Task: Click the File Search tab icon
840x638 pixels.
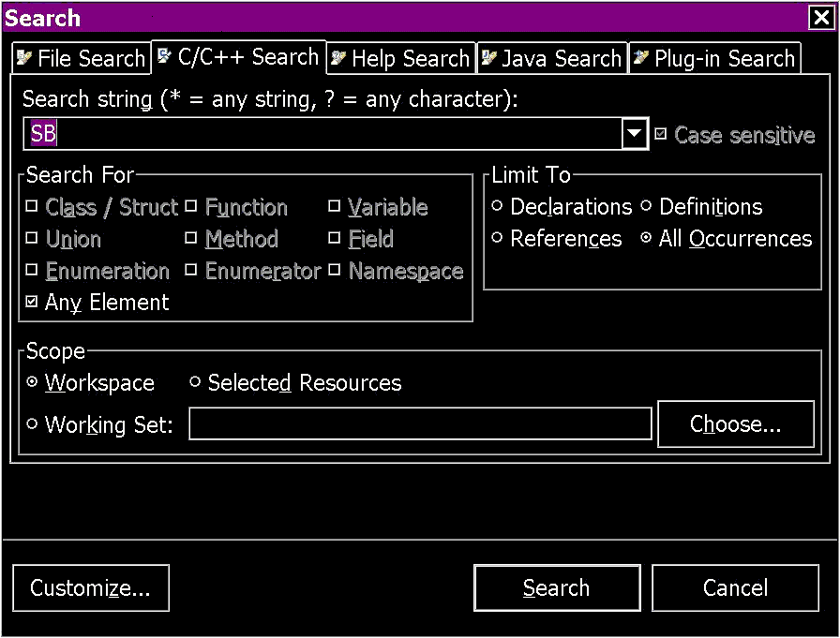Action: 23,57
